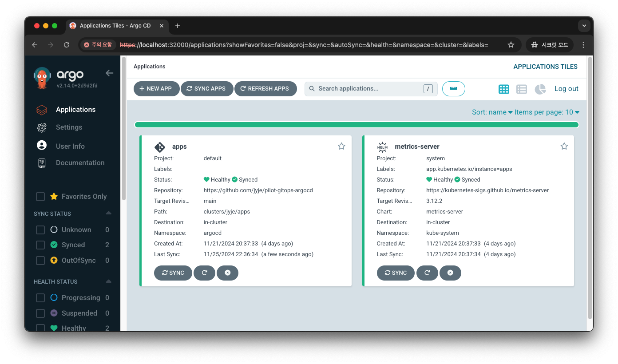Image resolution: width=618 pixels, height=364 pixels.
Task: Click SYNC on the metrics-server tile
Action: click(x=396, y=273)
